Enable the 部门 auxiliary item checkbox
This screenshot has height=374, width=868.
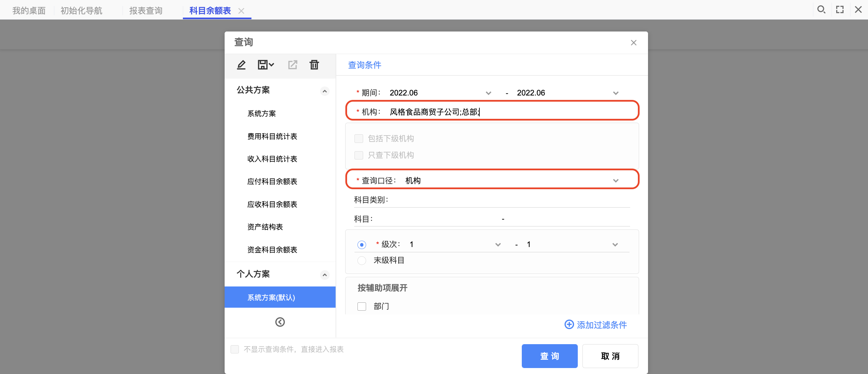point(361,306)
